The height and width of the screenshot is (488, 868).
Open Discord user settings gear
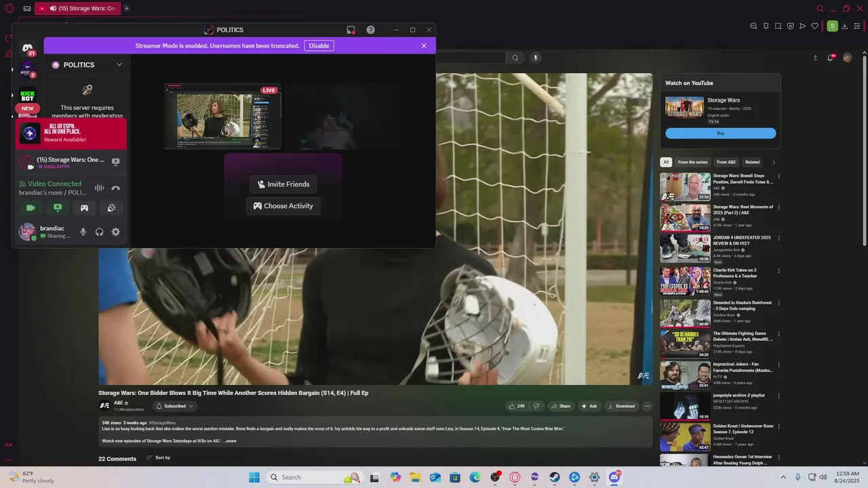point(116,232)
